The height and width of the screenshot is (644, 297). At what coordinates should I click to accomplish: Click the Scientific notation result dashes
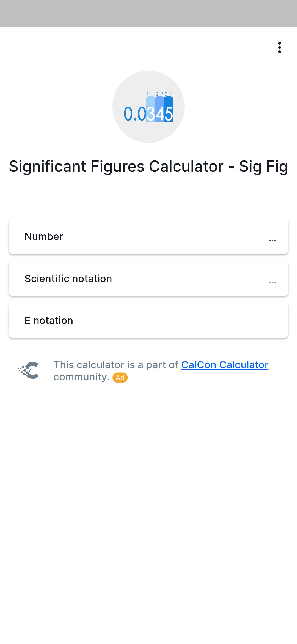272,282
